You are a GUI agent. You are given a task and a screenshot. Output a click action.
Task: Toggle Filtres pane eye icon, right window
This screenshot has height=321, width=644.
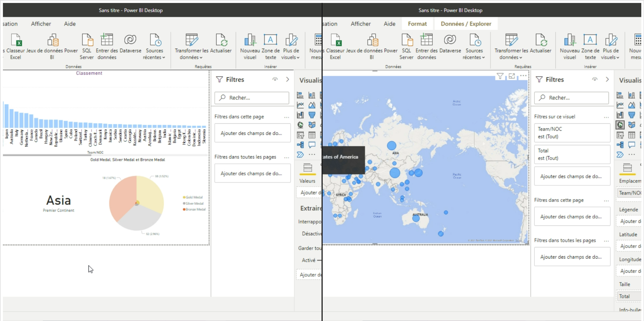pyautogui.click(x=595, y=79)
